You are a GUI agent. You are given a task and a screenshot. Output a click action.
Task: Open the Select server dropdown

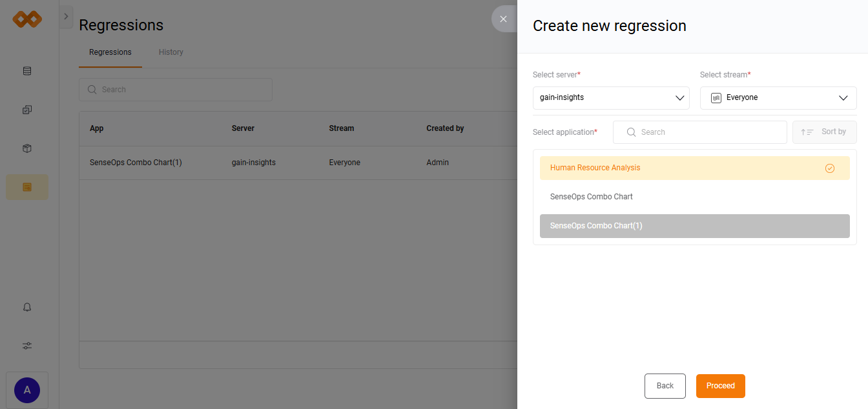coord(611,98)
